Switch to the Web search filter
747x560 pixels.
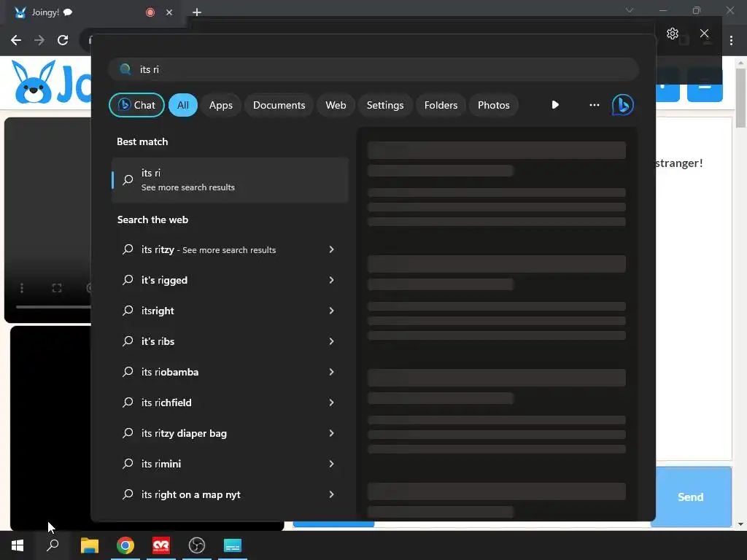(x=336, y=105)
